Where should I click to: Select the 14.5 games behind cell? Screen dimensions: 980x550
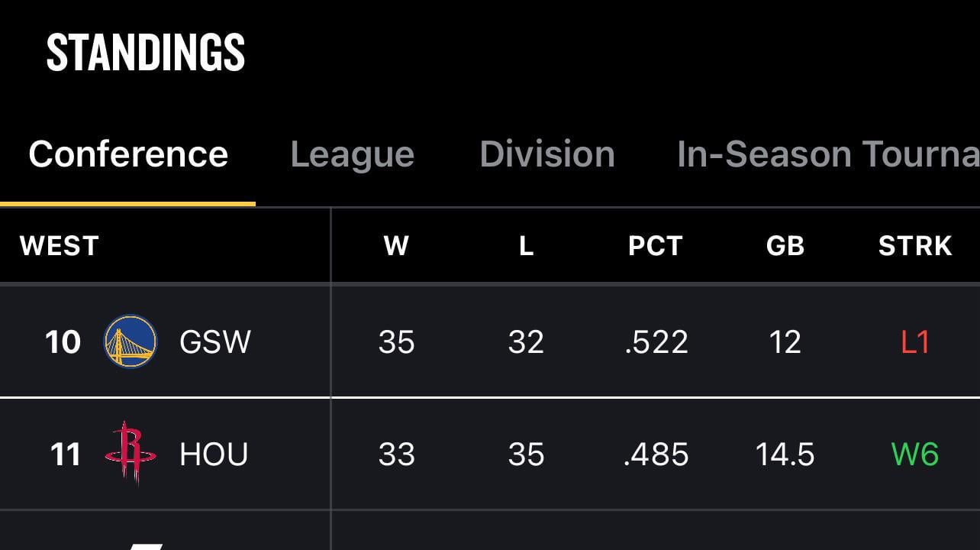(x=785, y=455)
